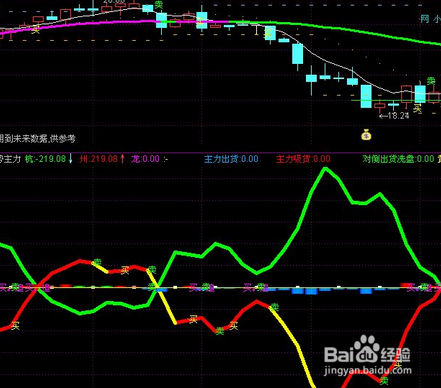
Task: Click the red 主力吸货:0.00 label
Action: point(303,159)
